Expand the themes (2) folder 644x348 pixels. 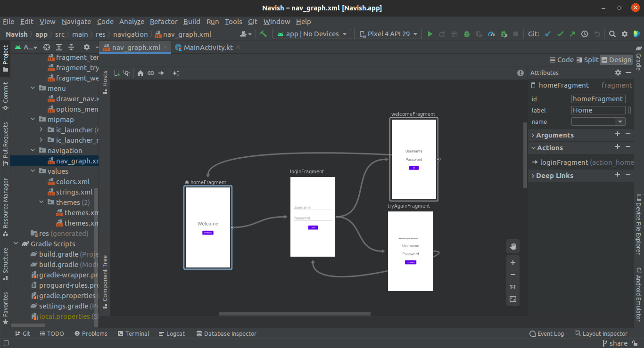(x=41, y=202)
